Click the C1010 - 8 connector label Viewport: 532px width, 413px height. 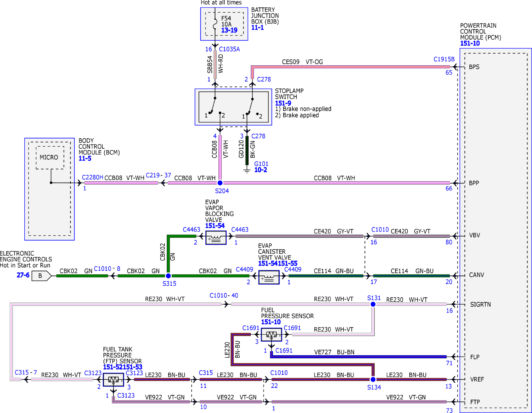tap(107, 269)
